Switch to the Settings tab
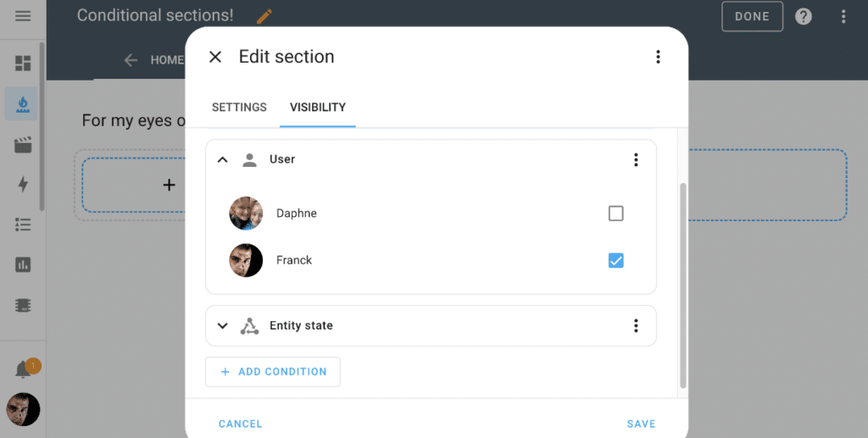This screenshot has height=438, width=868. 239,108
